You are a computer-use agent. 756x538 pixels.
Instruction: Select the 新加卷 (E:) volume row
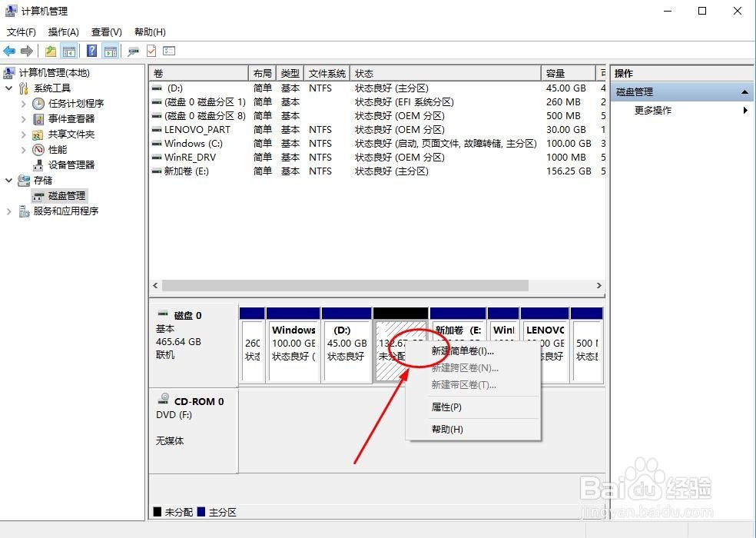point(377,171)
